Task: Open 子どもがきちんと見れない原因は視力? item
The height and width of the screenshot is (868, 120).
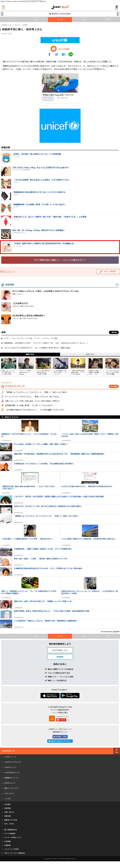Action: (x=28, y=316)
